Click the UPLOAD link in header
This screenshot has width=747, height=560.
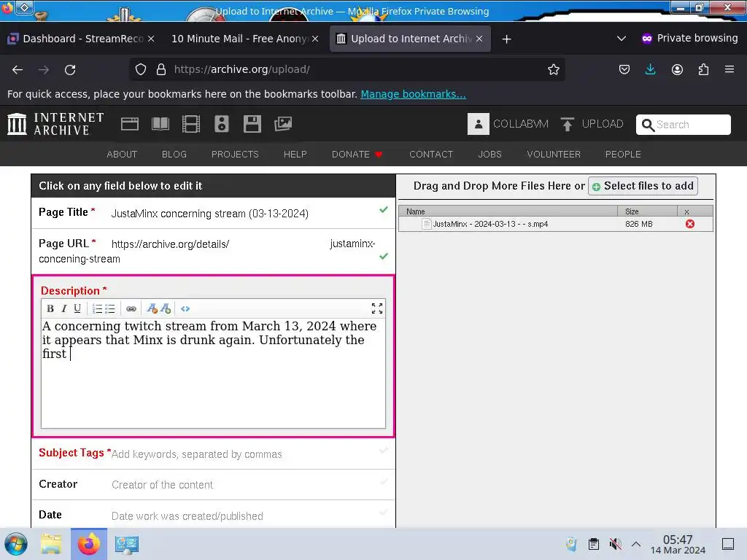pyautogui.click(x=592, y=124)
